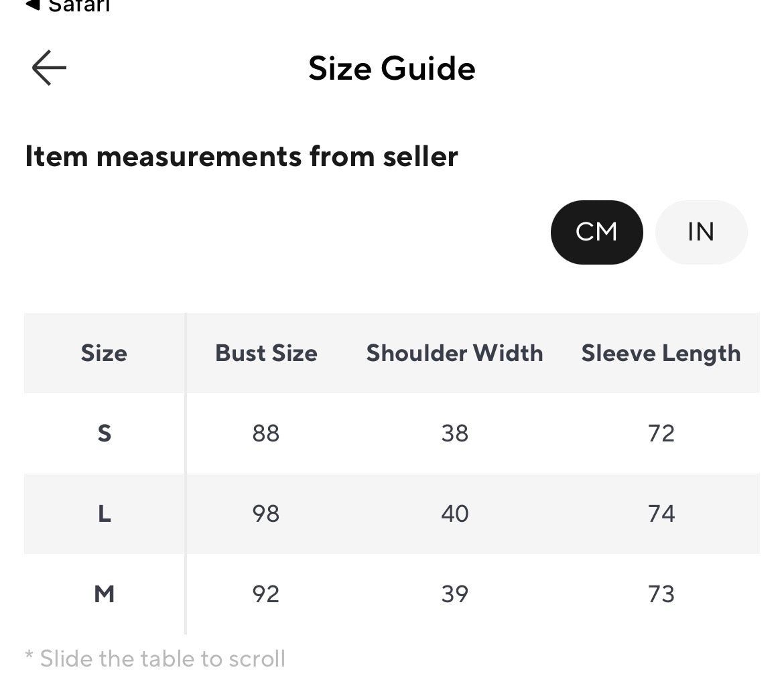Image resolution: width=784 pixels, height=696 pixels.
Task: Tap shoulder width value 38
Action: (x=454, y=433)
